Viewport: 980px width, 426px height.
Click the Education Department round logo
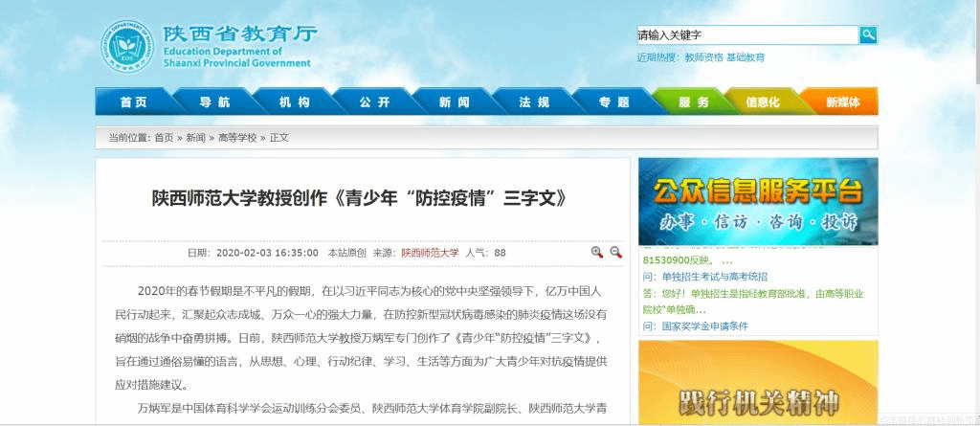(127, 46)
